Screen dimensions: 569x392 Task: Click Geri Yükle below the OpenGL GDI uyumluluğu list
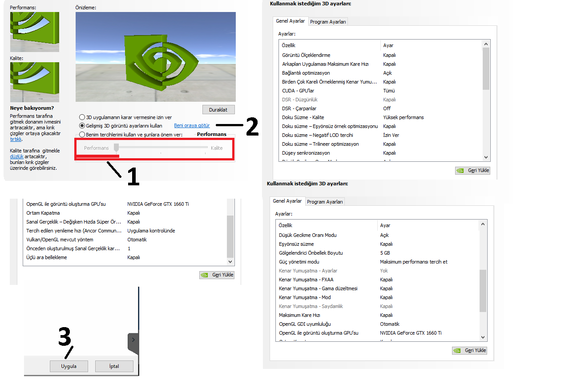[x=469, y=350]
